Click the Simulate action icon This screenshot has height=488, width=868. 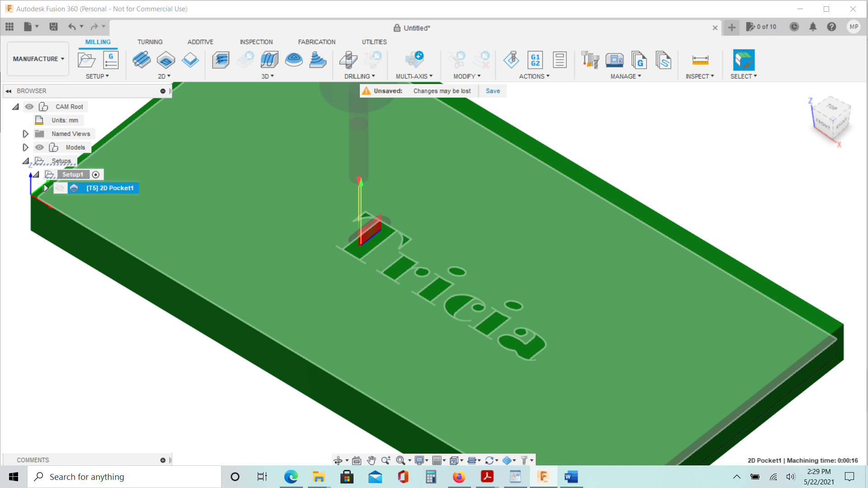511,60
